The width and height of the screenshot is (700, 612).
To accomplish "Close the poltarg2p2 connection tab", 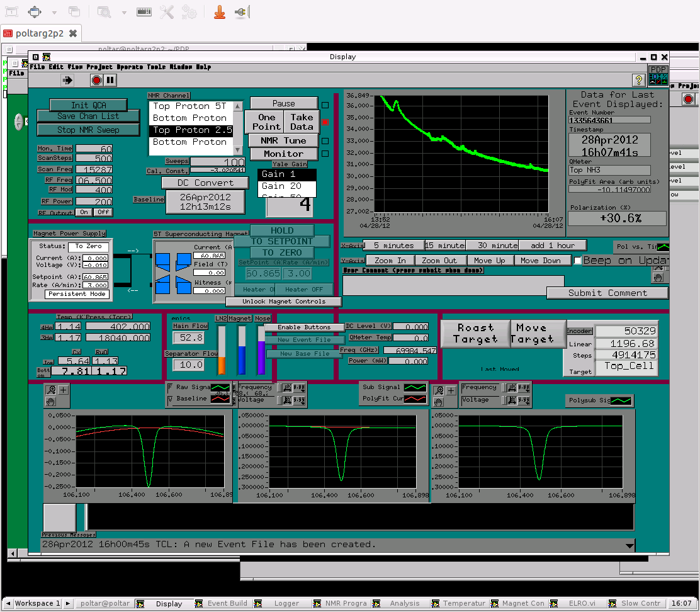I will pos(73,33).
